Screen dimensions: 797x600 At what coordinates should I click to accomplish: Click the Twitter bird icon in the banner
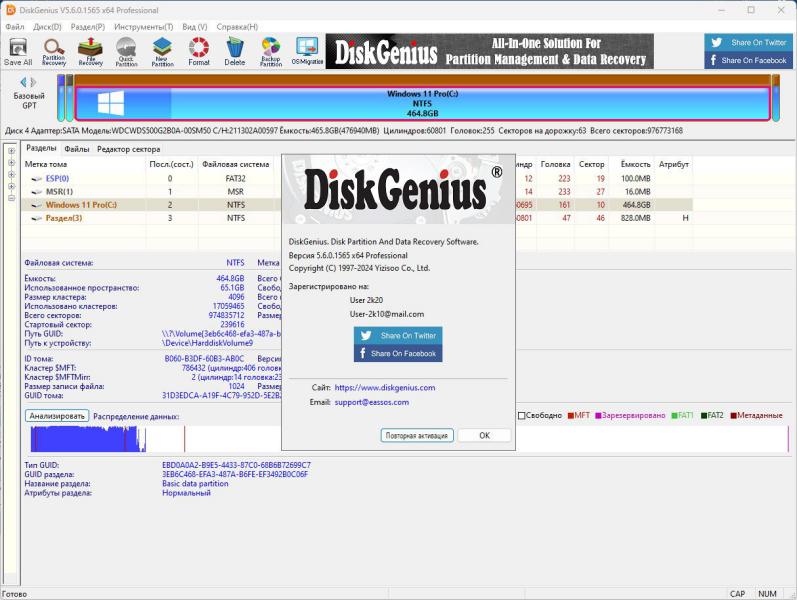tap(717, 43)
